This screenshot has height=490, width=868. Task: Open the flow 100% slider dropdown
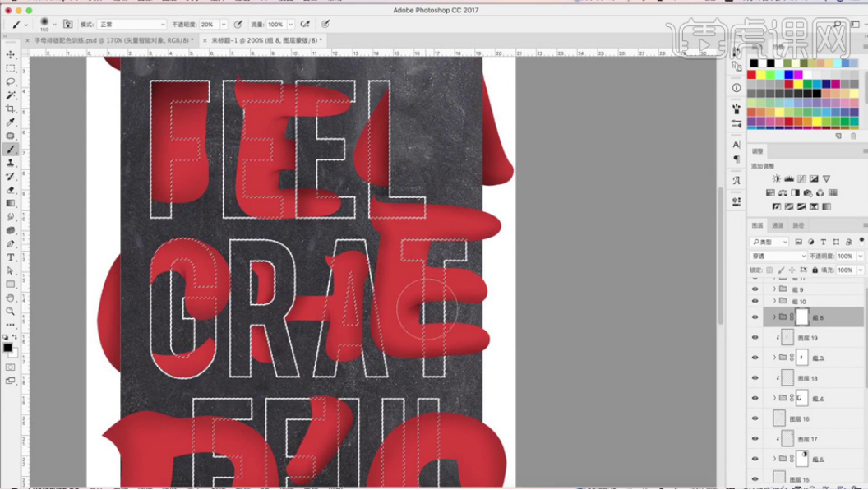tap(291, 25)
